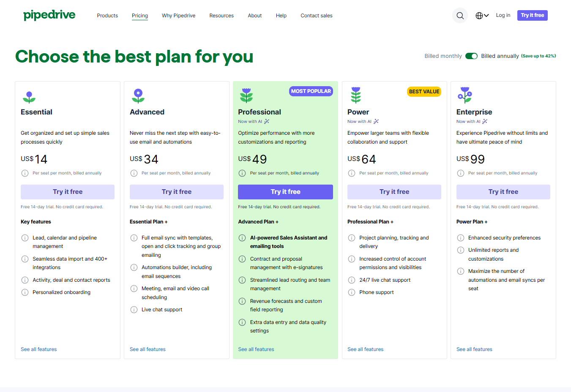Click Now with AI under Enterprise
This screenshot has height=392, width=571.
472,122
